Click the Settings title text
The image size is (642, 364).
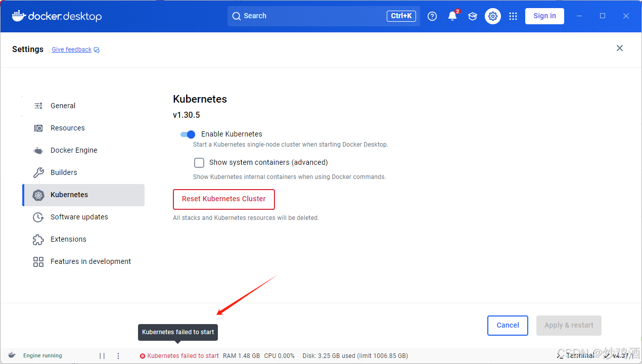[x=28, y=50]
